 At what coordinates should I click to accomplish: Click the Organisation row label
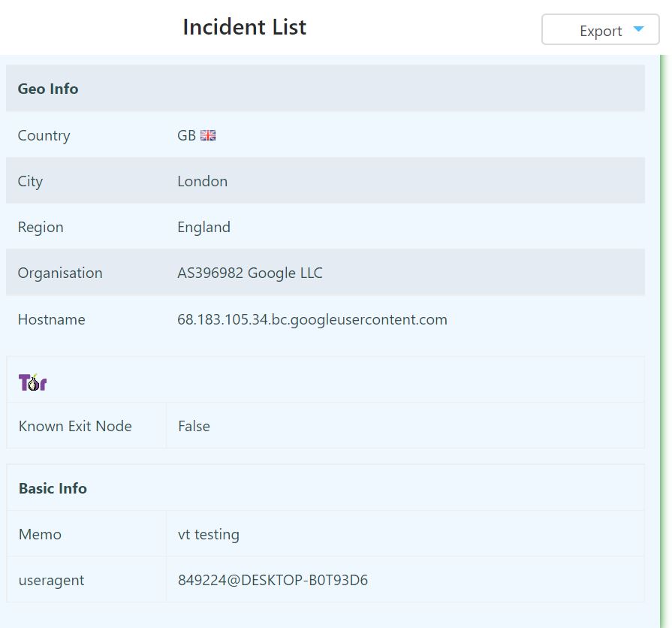coord(60,273)
